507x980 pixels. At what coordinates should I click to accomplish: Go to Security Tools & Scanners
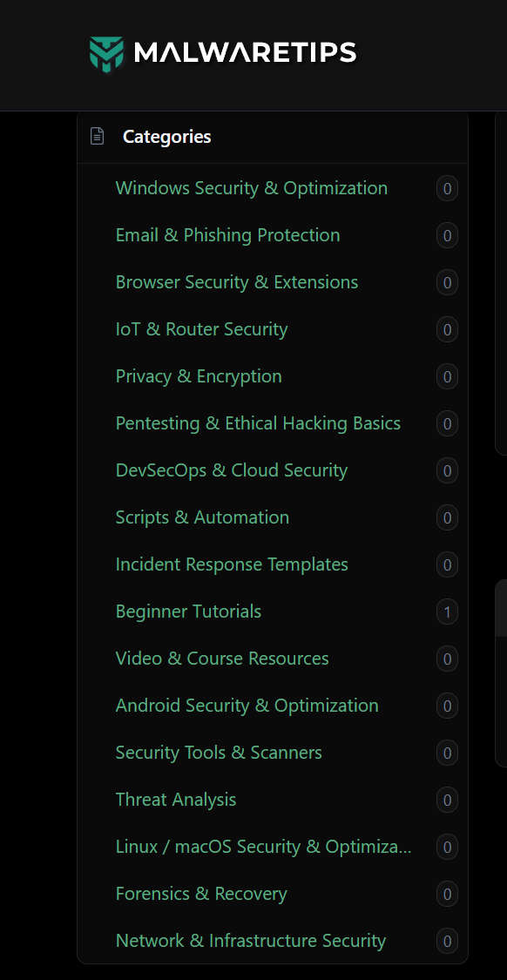pos(219,753)
